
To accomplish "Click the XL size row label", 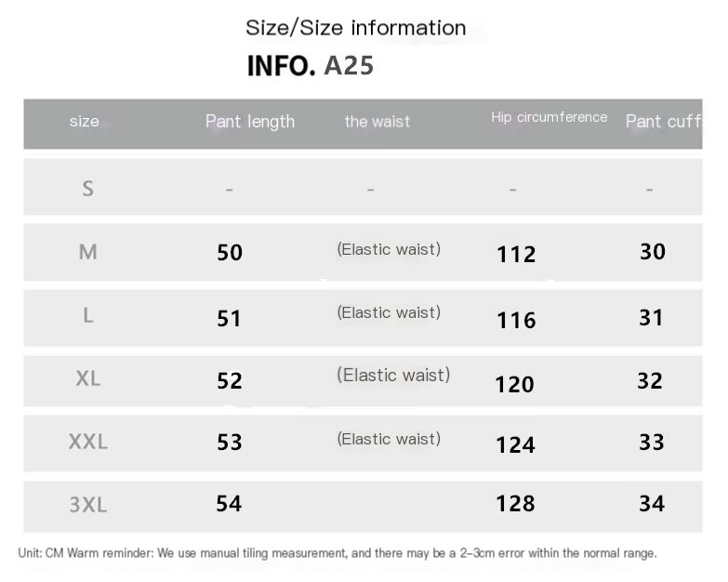I will (x=87, y=378).
